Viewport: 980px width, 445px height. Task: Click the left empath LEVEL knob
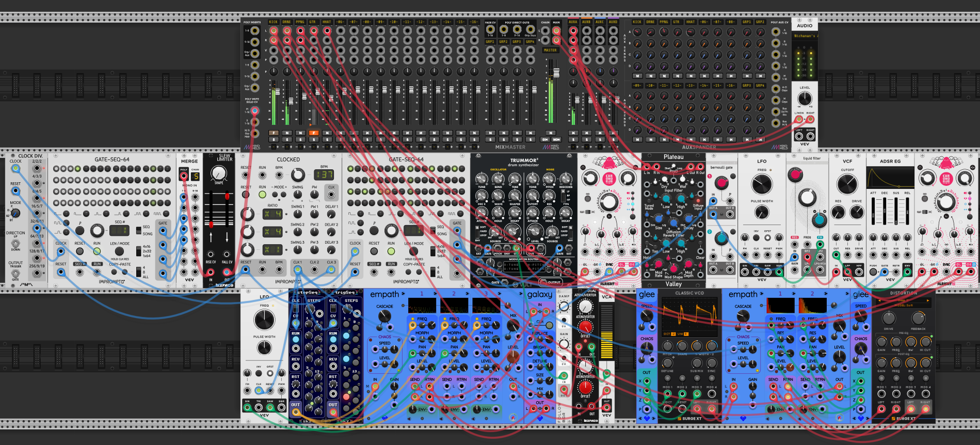[x=513, y=356]
